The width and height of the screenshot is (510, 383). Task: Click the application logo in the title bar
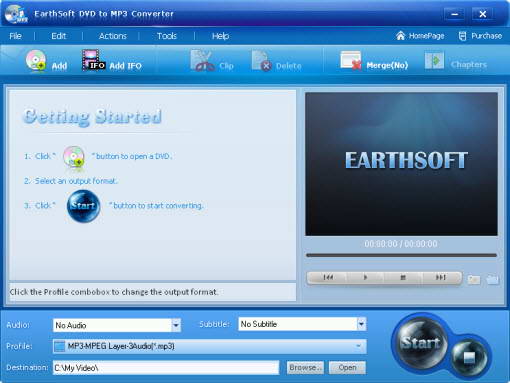pos(16,14)
